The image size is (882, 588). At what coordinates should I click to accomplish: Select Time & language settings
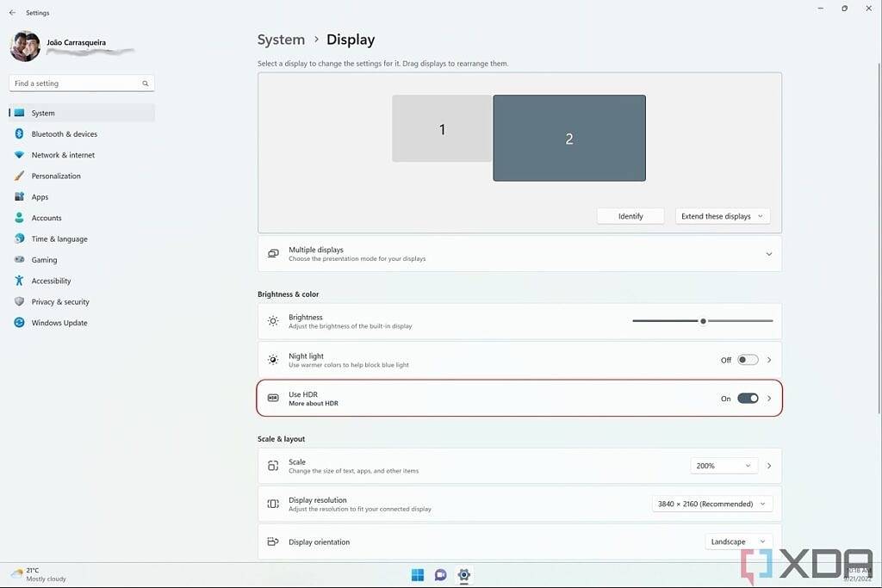(x=57, y=238)
